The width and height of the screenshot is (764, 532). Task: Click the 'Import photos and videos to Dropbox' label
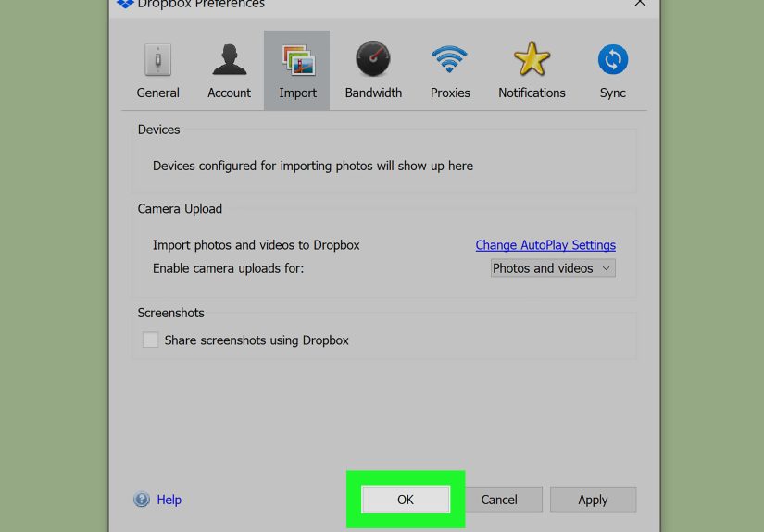[257, 245]
